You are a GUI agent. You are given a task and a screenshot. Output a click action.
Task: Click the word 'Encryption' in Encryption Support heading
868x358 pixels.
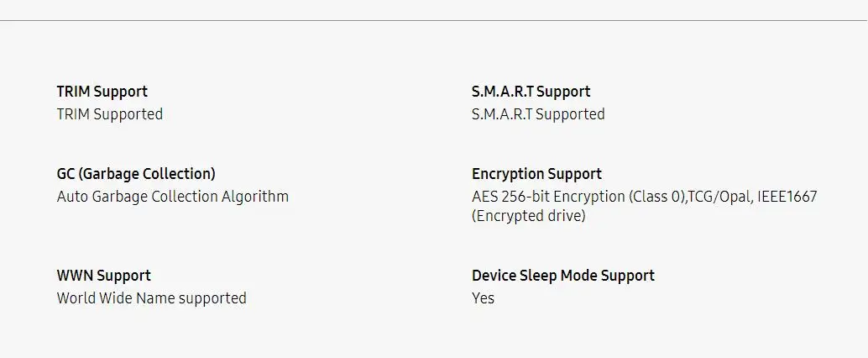508,174
